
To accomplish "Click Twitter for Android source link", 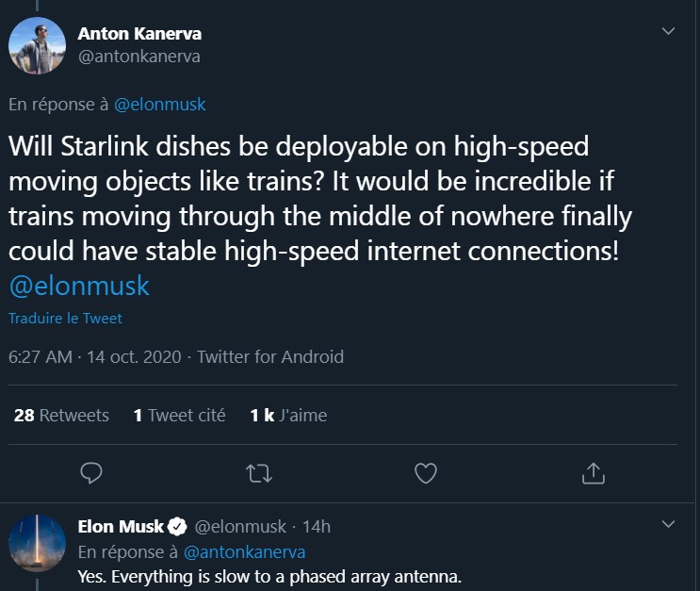I will [270, 357].
